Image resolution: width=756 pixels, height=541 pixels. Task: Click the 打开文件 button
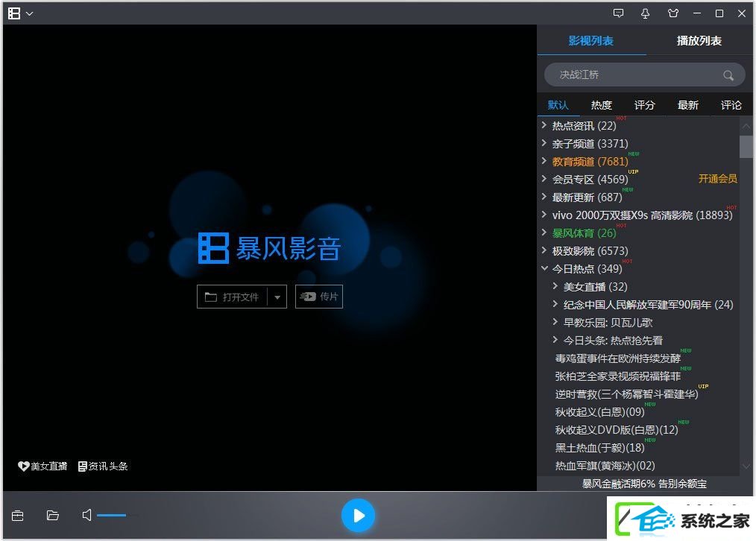tap(232, 297)
